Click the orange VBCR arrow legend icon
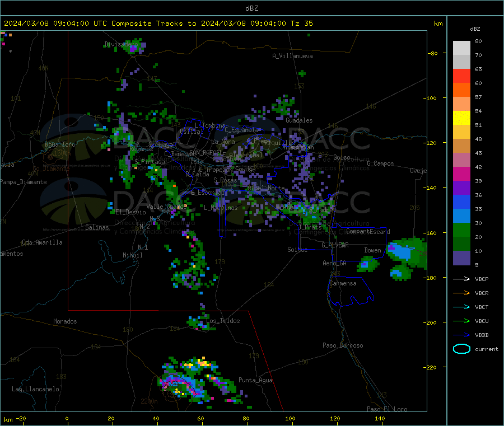Image resolution: width=504 pixels, height=426 pixels. [x=461, y=293]
